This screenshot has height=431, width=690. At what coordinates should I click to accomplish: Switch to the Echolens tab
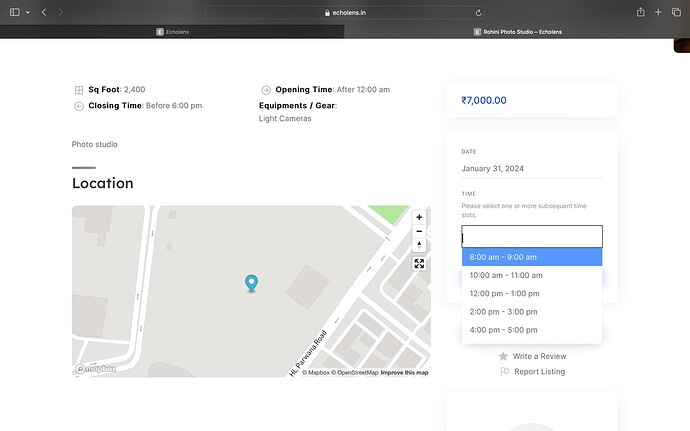[x=172, y=32]
